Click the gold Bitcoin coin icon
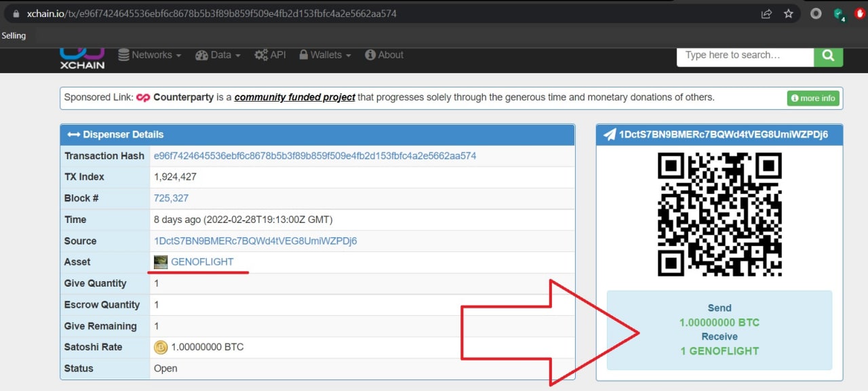This screenshot has height=391, width=868. [161, 348]
